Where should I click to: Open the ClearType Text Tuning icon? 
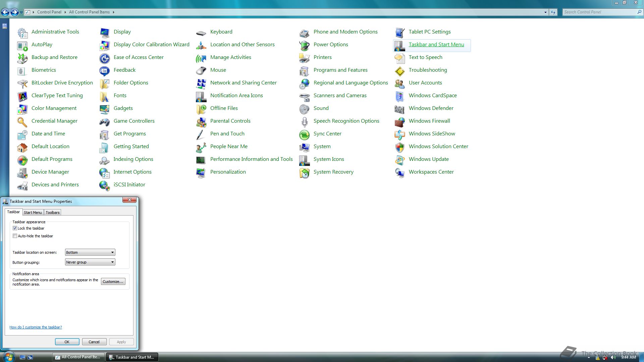click(x=22, y=96)
